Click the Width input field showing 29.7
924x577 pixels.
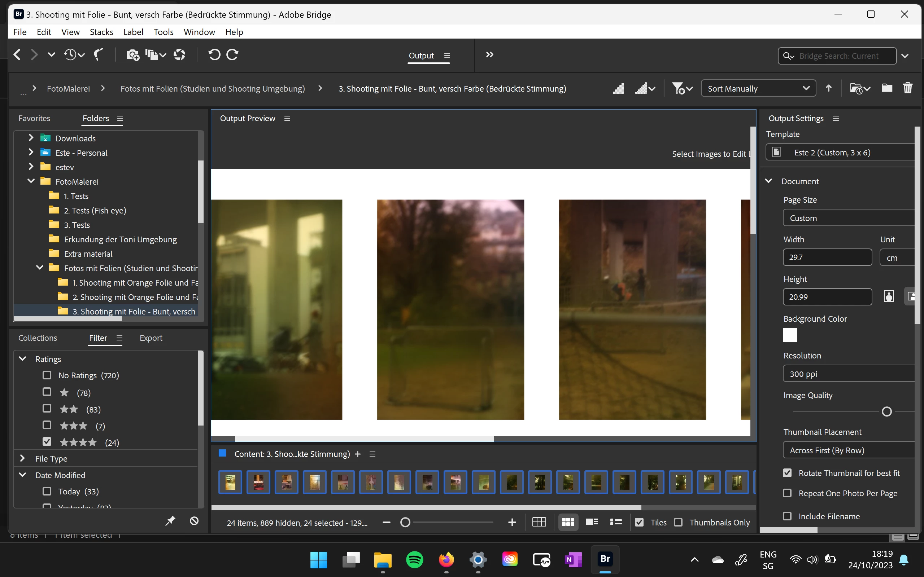827,257
